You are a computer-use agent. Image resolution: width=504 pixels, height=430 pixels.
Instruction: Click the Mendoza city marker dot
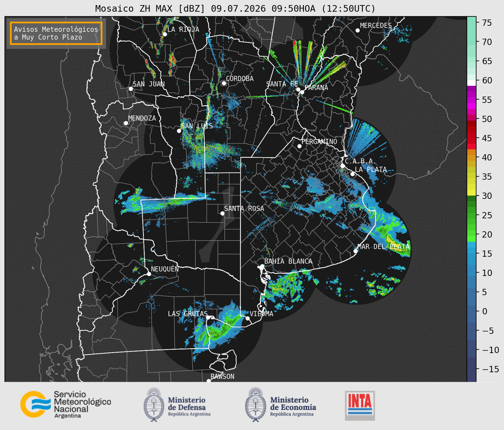click(x=126, y=123)
